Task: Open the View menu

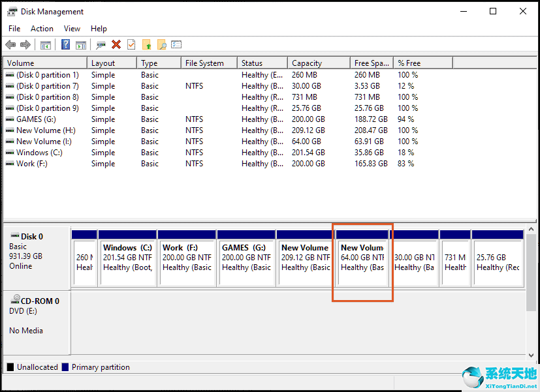Action: pos(72,28)
